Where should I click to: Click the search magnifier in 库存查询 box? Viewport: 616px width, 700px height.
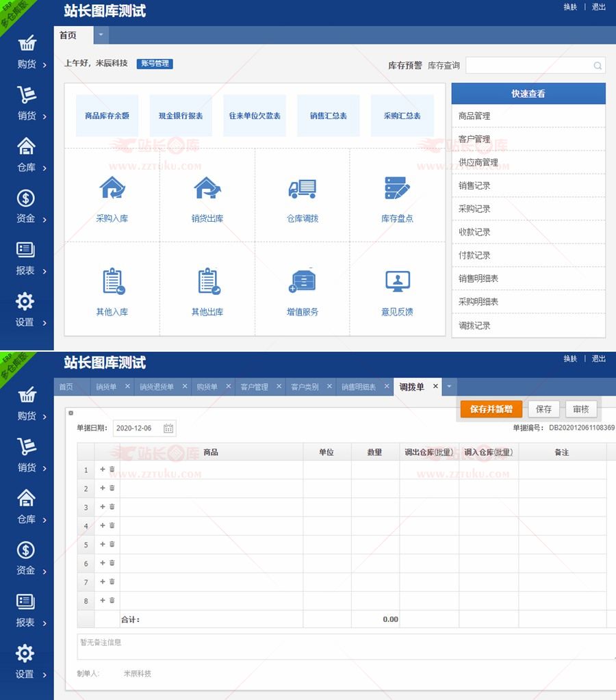click(x=598, y=66)
